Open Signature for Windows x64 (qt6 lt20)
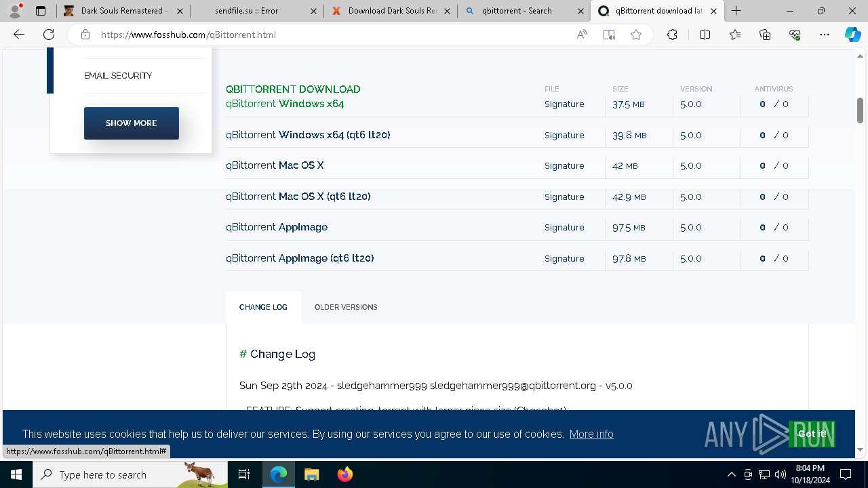This screenshot has height=488, width=868. tap(564, 136)
